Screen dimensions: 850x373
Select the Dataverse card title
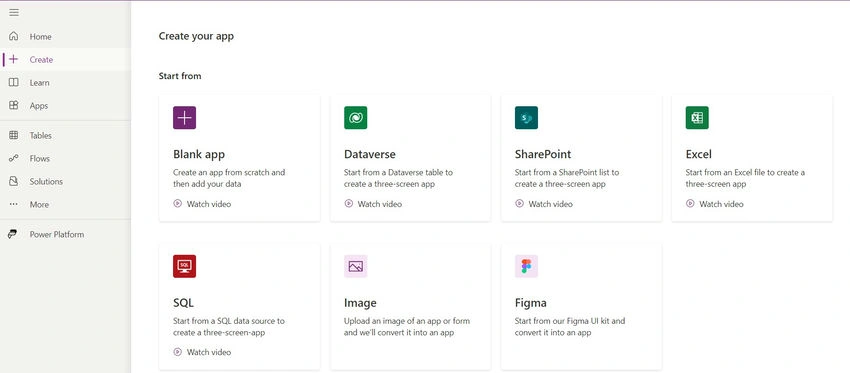pos(370,154)
